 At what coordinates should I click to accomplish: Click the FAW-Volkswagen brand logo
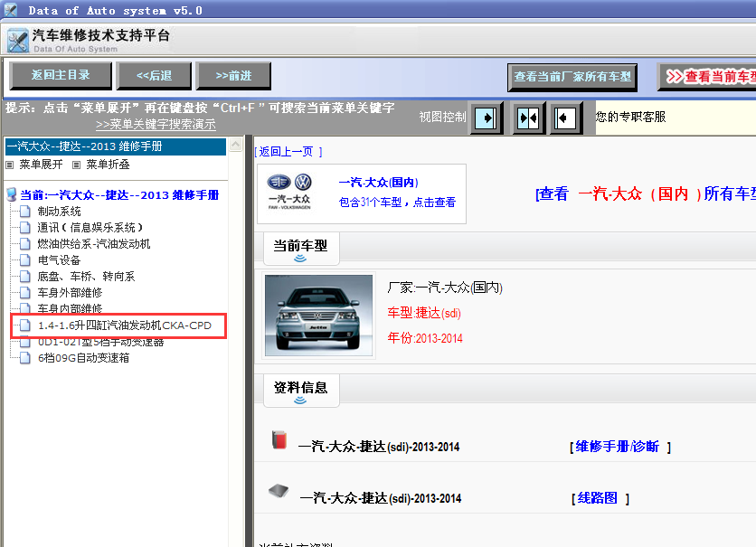[289, 192]
